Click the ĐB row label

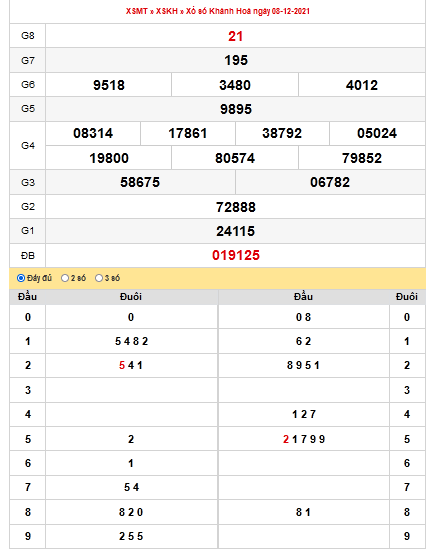coord(28,256)
